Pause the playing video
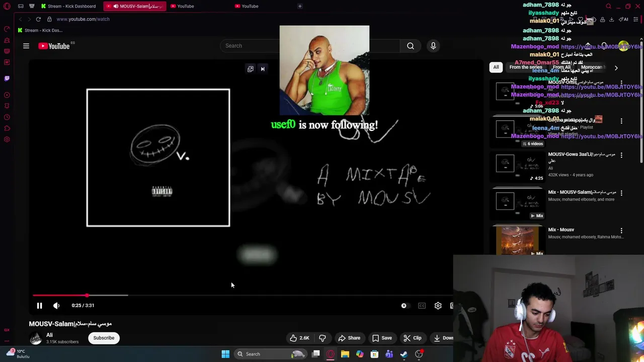Screen dimensions: 644x362 pos(39,305)
